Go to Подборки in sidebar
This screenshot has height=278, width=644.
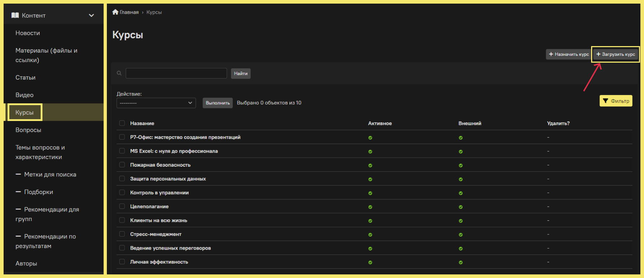(35, 192)
